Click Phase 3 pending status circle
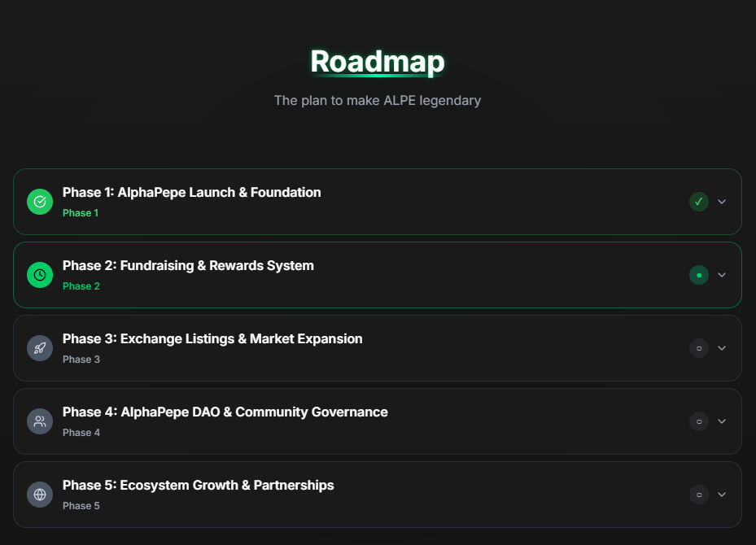This screenshot has height=545, width=756. [698, 348]
